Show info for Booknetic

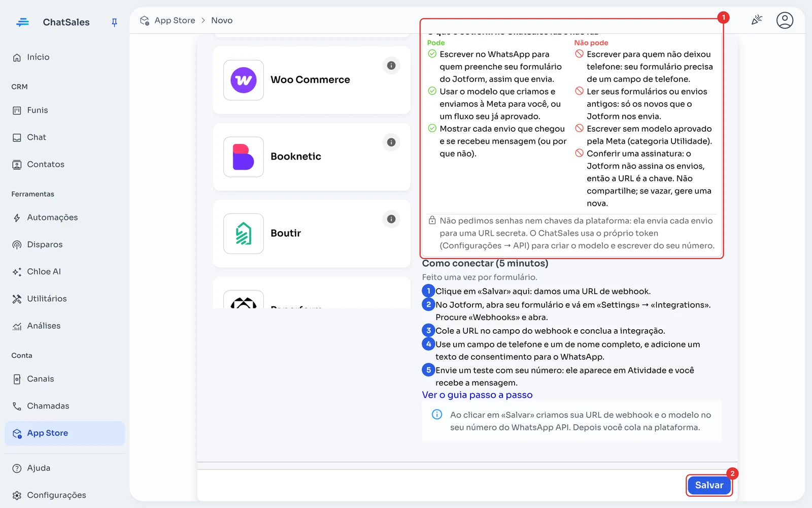[x=391, y=142]
